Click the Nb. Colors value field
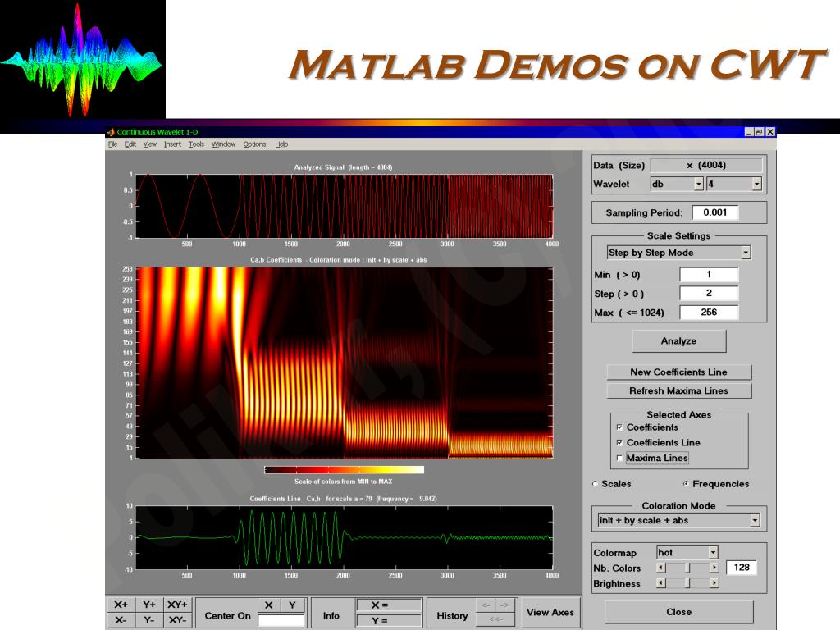The height and width of the screenshot is (630, 840). tap(742, 568)
